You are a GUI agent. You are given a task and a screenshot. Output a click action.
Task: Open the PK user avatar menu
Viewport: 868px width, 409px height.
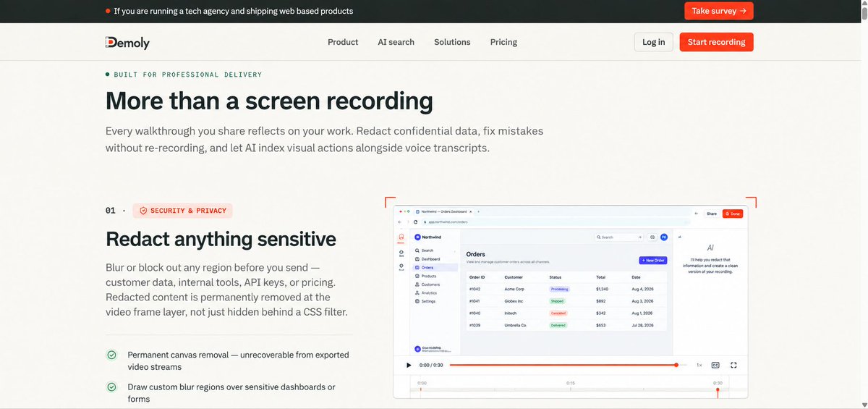(x=664, y=237)
